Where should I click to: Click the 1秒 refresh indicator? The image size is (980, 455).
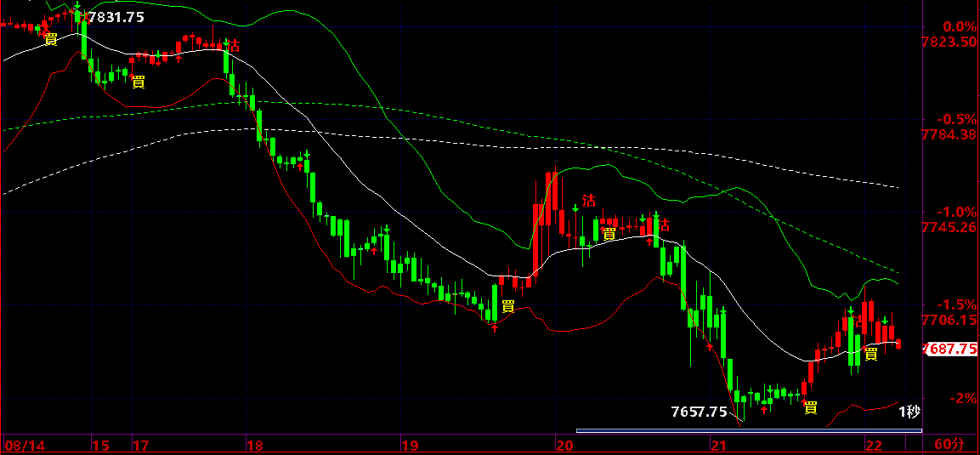point(909,412)
